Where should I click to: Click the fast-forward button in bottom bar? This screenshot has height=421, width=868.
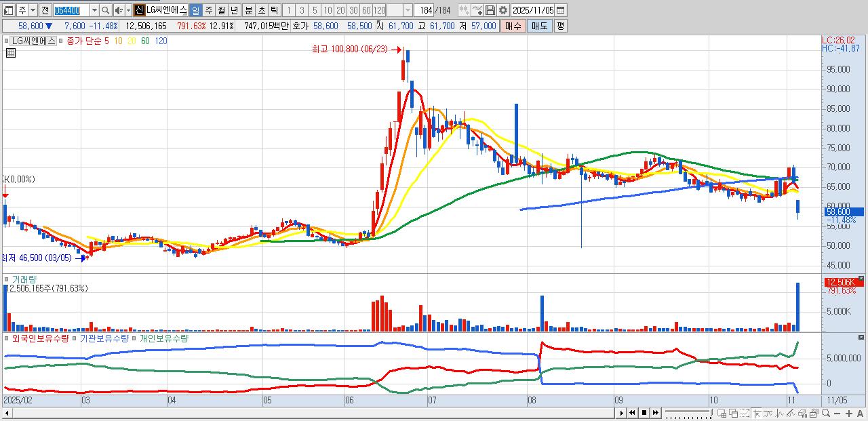(x=656, y=413)
